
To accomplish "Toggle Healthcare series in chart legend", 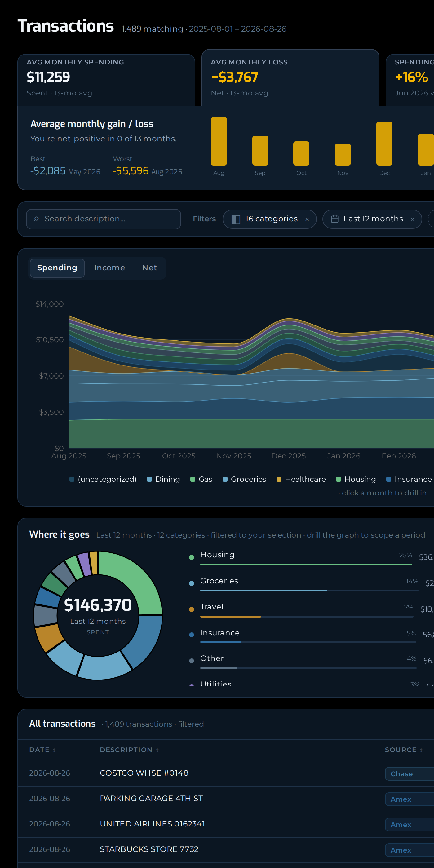I will click(x=301, y=479).
